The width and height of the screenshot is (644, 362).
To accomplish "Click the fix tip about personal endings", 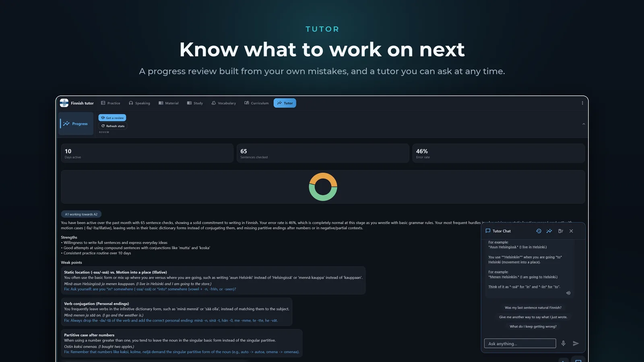I will pyautogui.click(x=171, y=321).
